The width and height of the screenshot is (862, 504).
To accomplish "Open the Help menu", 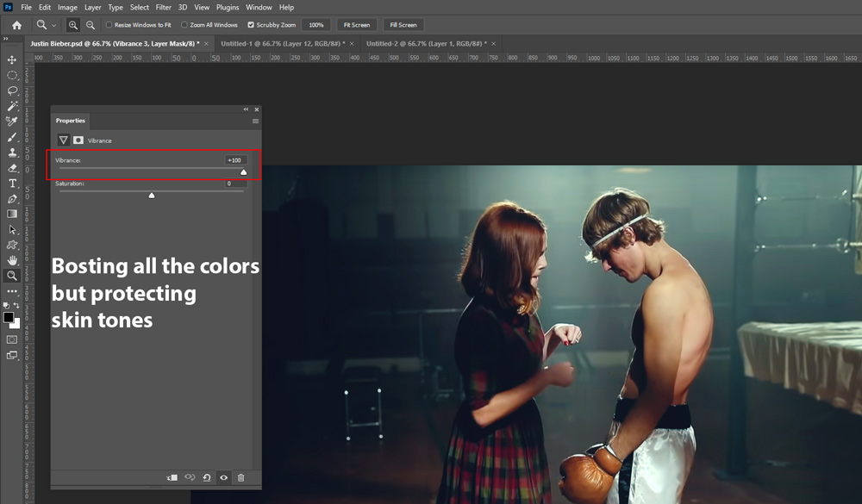I will pyautogui.click(x=286, y=7).
